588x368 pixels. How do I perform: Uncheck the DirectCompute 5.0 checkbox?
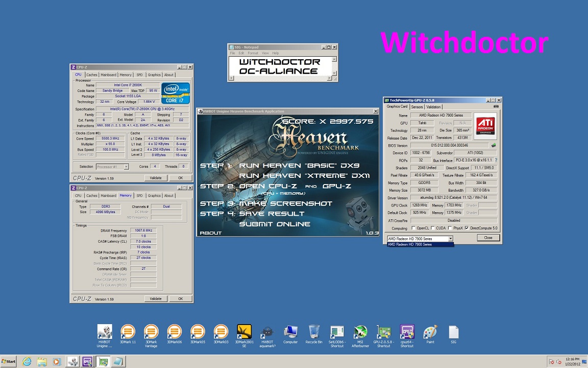467,228
